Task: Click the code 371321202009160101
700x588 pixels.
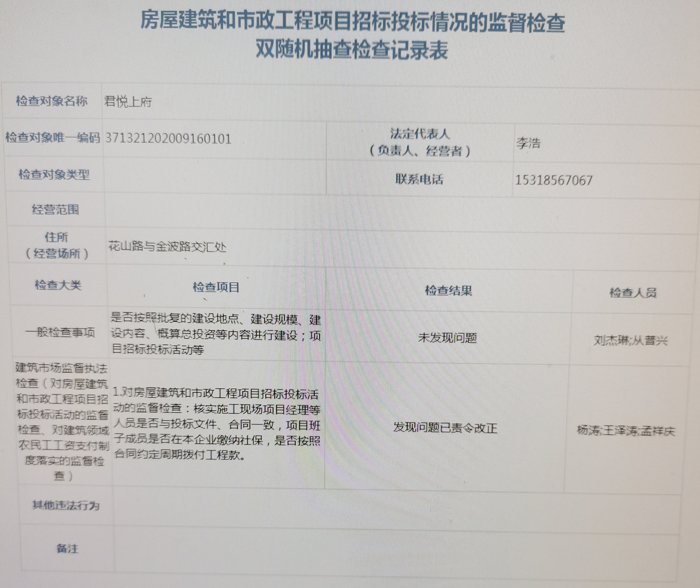Action: coord(168,138)
